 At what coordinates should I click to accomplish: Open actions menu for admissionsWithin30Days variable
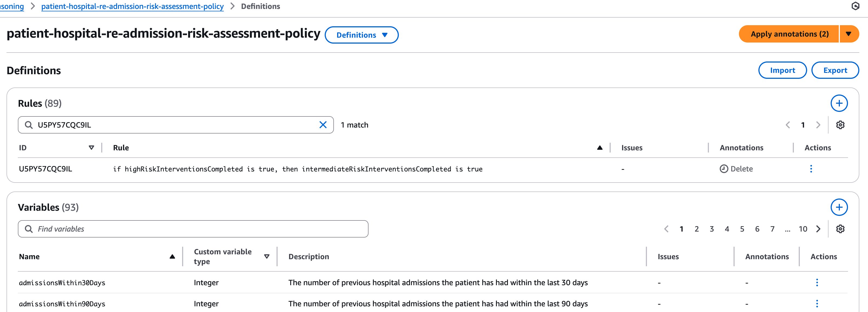coord(817,283)
